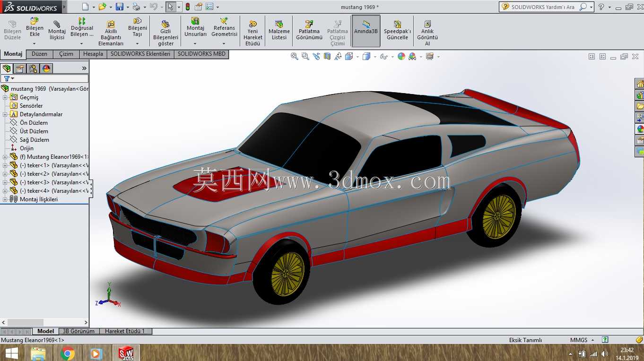Open the SOLIDWORKS Eklentileri tab

pyautogui.click(x=140, y=54)
